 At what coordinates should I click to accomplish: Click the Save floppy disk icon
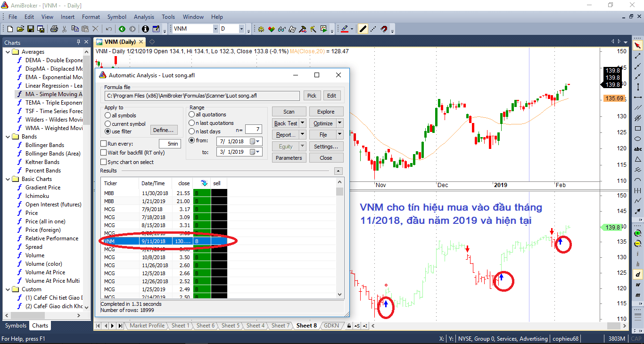pyautogui.click(x=31, y=29)
